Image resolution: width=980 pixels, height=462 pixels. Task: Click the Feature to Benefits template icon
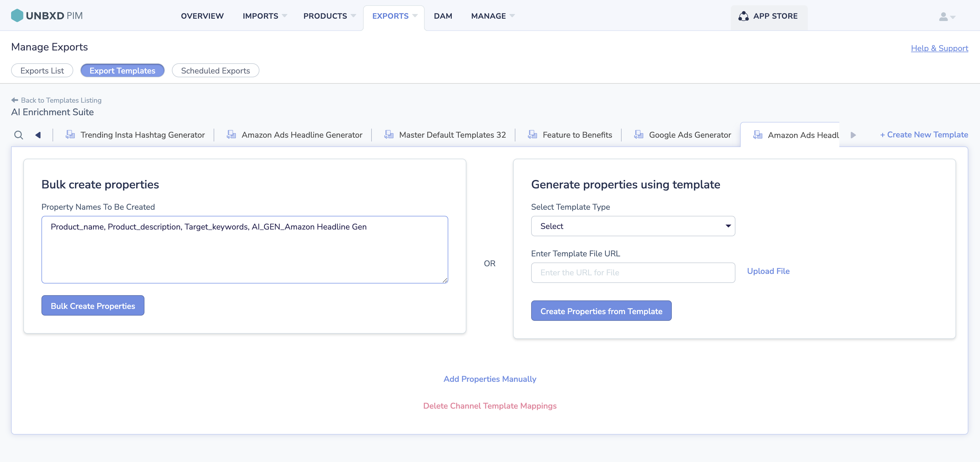(532, 135)
